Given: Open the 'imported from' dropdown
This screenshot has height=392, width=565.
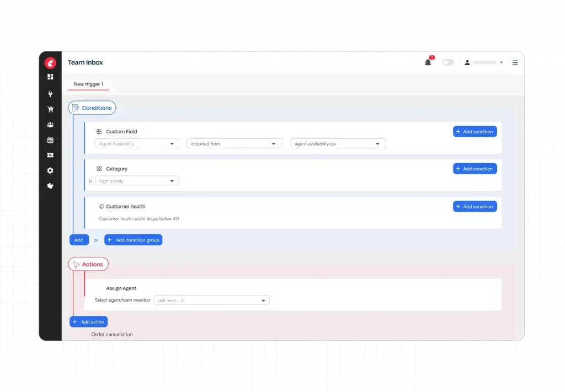Looking at the screenshot, I should coord(234,144).
